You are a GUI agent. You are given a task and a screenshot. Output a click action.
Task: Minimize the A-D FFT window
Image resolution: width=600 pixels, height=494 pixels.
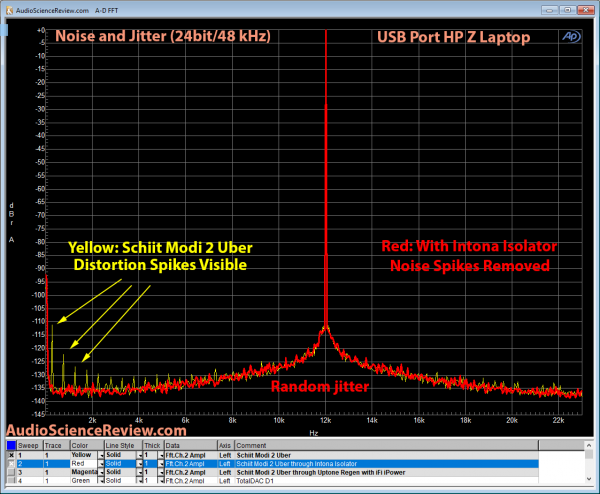550,10
